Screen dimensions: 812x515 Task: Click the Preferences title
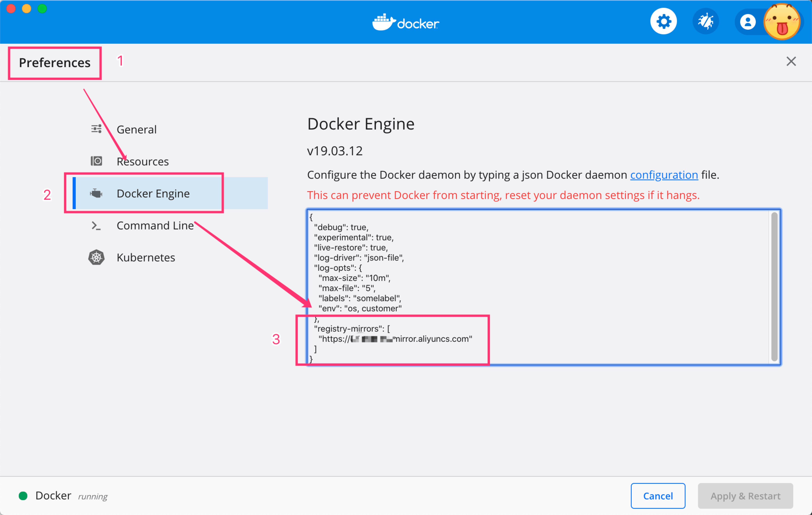tap(55, 63)
